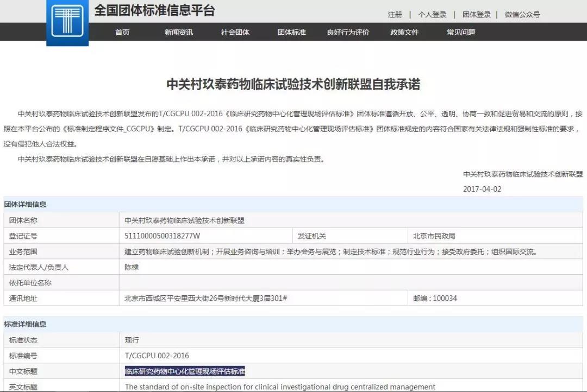Click the 中文标题 label cell
Viewport: 587px width, 392px height.
click(x=61, y=371)
